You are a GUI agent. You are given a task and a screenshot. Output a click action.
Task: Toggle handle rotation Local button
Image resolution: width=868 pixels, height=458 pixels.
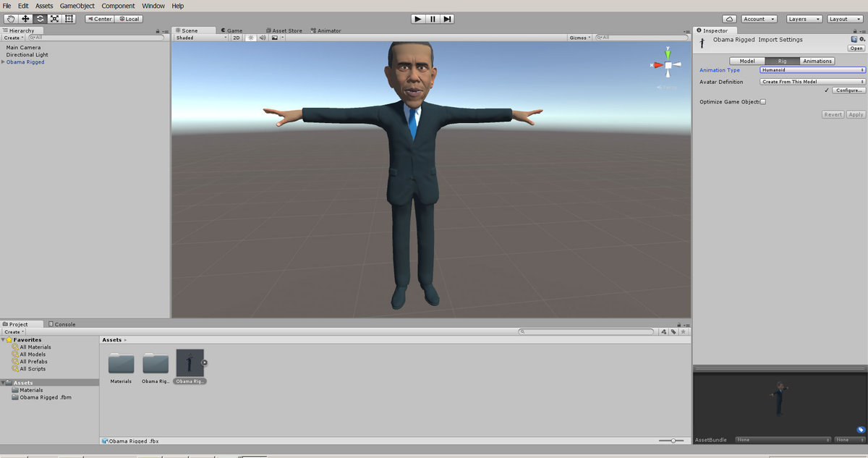(129, 19)
